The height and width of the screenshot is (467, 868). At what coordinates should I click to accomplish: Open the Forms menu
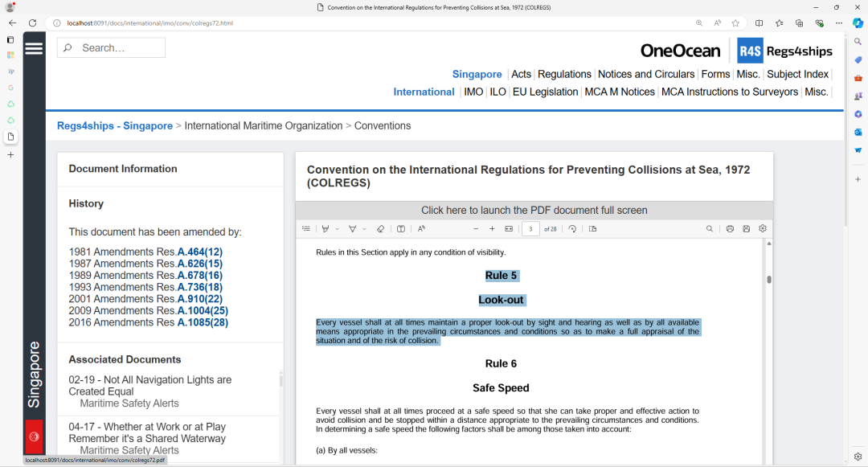715,74
